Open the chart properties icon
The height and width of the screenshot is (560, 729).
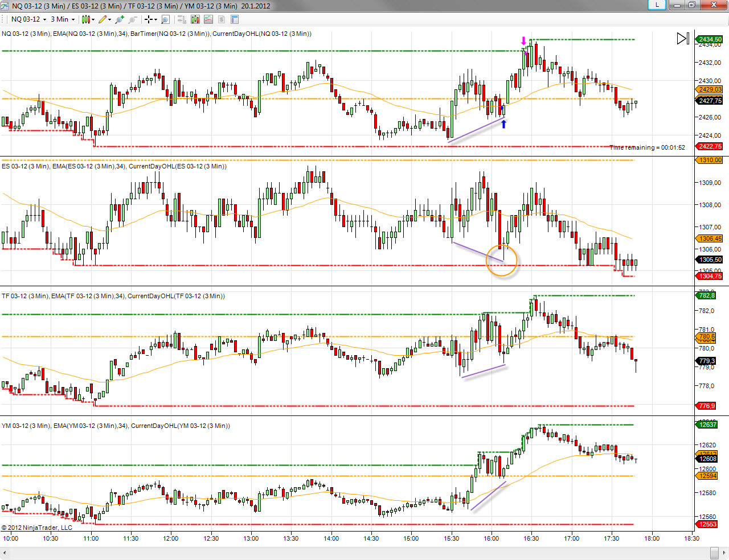coord(234,19)
